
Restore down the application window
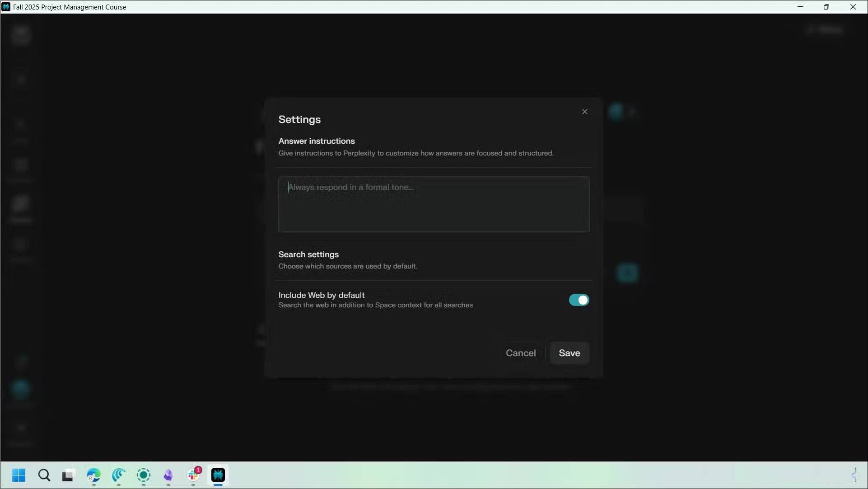coord(826,7)
